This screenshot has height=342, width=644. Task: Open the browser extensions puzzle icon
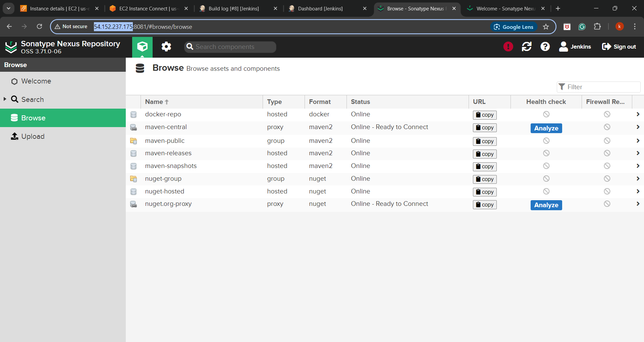(597, 27)
